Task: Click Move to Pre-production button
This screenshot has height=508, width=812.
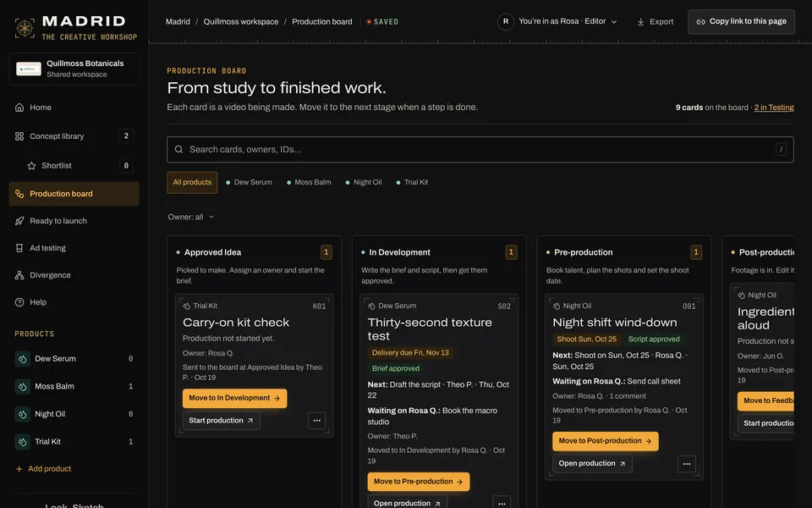Action: click(419, 482)
